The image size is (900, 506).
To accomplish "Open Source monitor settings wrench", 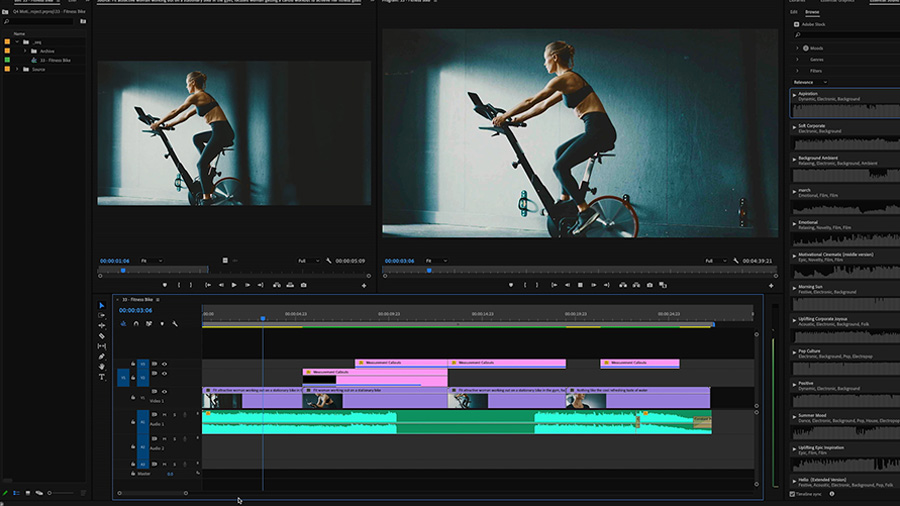I will 329,260.
